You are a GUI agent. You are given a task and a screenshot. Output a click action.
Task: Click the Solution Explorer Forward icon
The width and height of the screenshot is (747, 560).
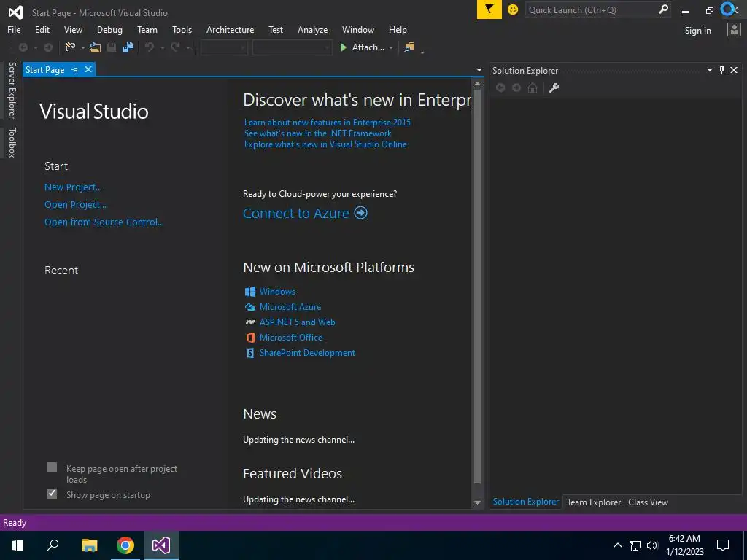pos(516,87)
